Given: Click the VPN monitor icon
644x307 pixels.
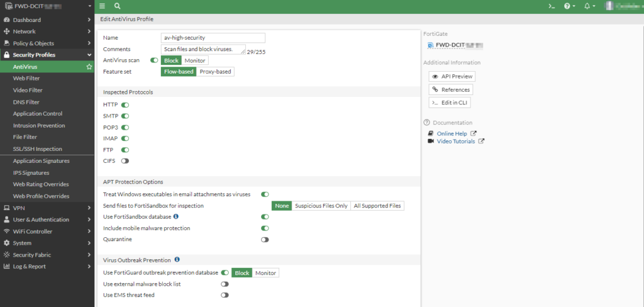Looking at the screenshot, I should point(6,208).
